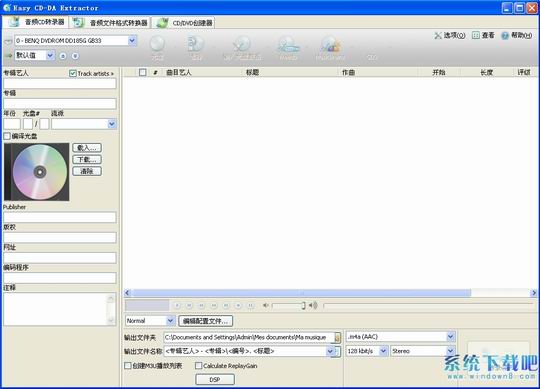Click the 网址 input field

[x=60, y=258]
